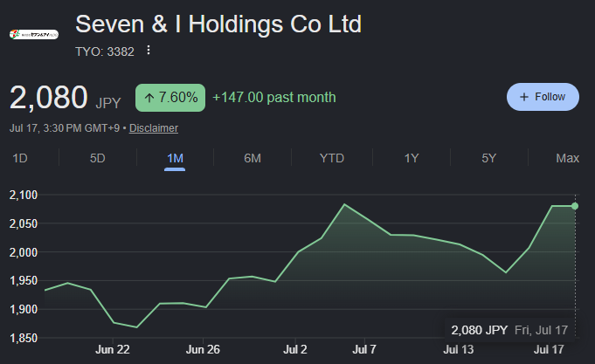Click the 2,080 price value
The width and height of the screenshot is (595, 364).
click(49, 98)
